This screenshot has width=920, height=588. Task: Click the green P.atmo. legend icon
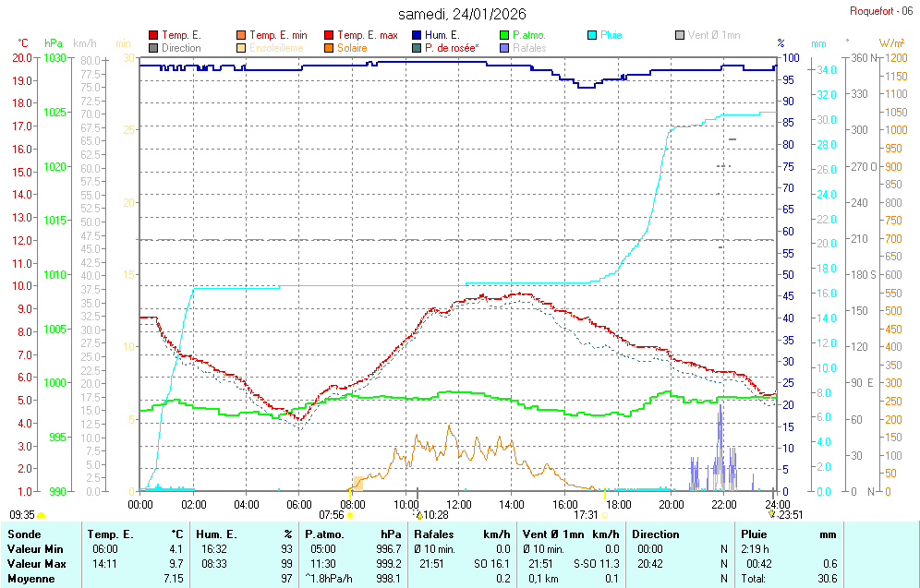(504, 35)
